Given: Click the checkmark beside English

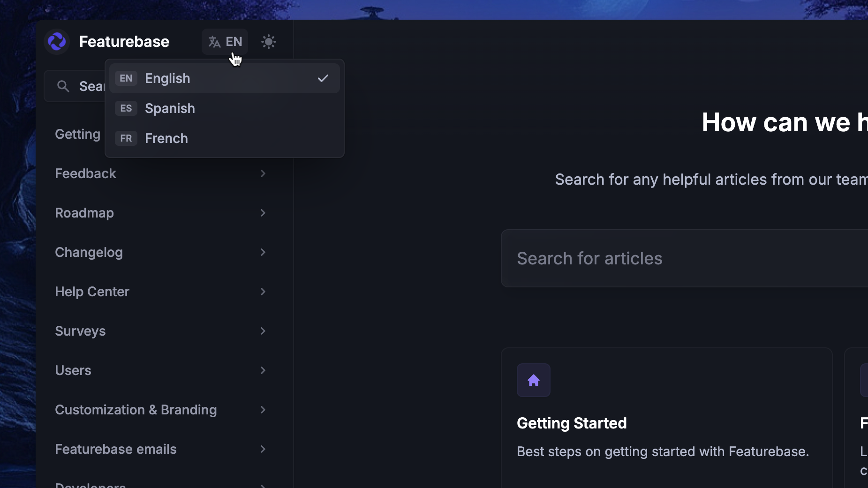Looking at the screenshot, I should [x=323, y=78].
